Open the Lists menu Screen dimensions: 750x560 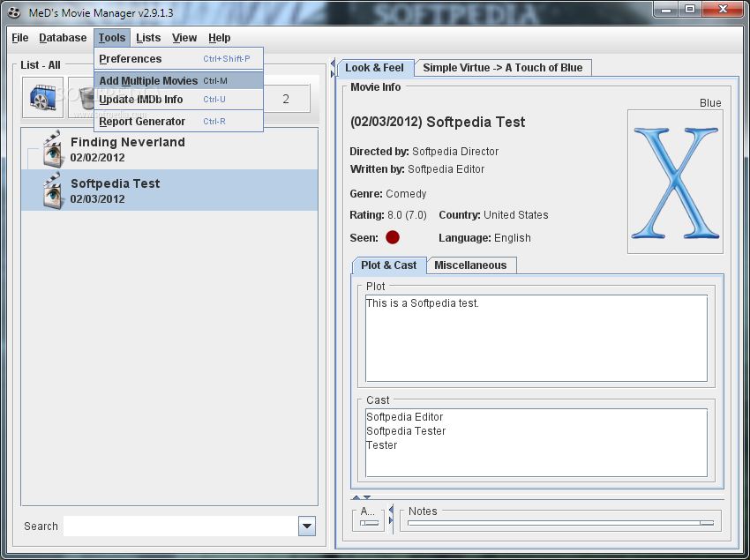click(x=148, y=38)
